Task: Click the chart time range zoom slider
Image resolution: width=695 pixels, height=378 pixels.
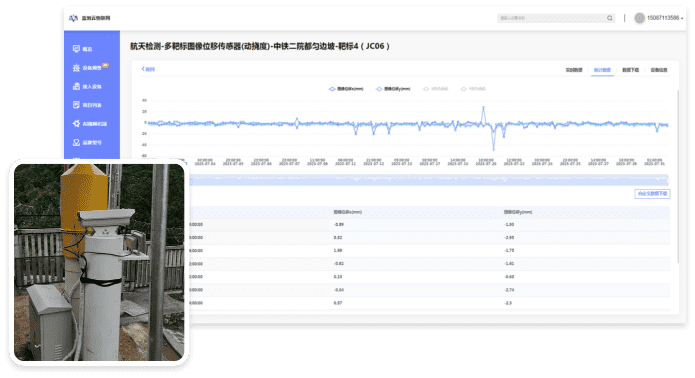Action: tap(429, 179)
